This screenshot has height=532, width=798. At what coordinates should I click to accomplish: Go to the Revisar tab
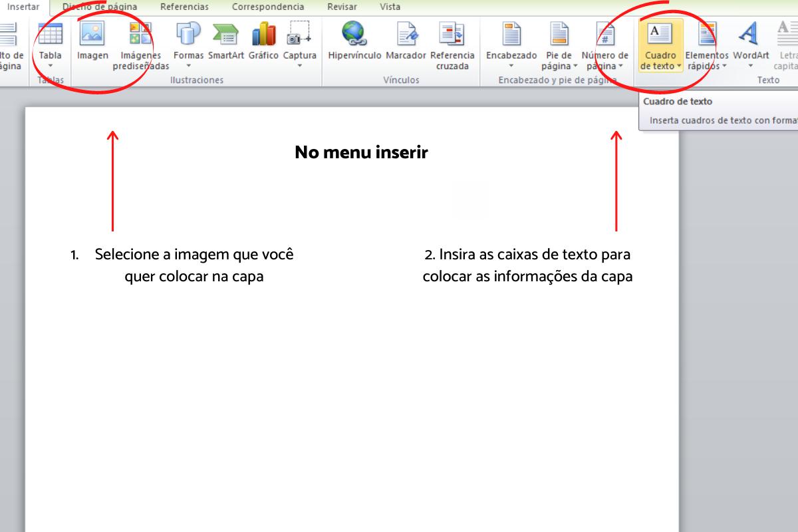[x=342, y=7]
